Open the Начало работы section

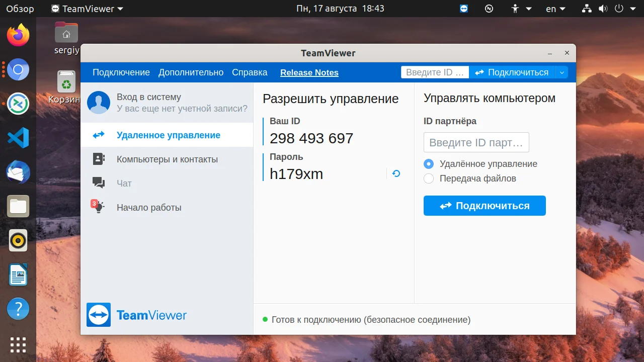click(x=167, y=207)
